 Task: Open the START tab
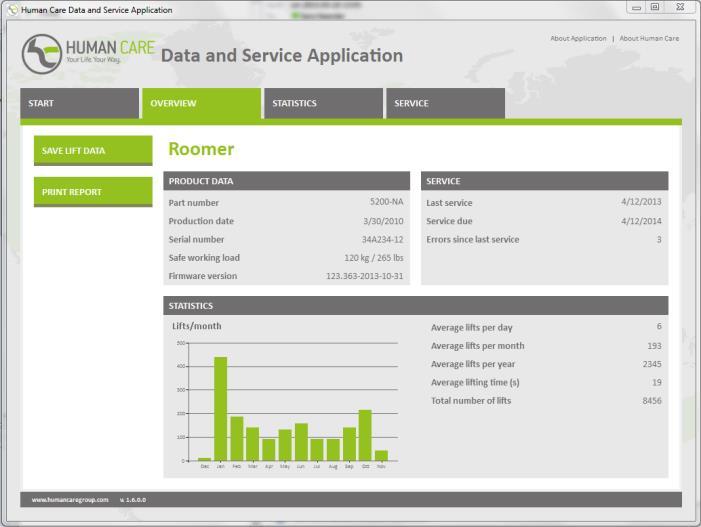[x=80, y=103]
